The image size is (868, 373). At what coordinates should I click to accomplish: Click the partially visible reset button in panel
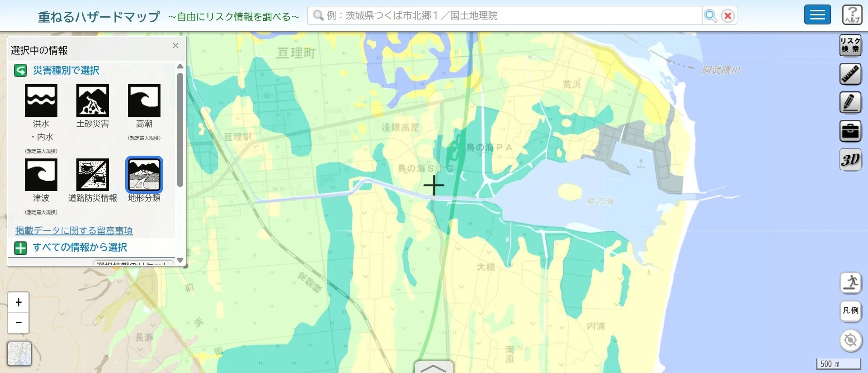[x=133, y=263]
